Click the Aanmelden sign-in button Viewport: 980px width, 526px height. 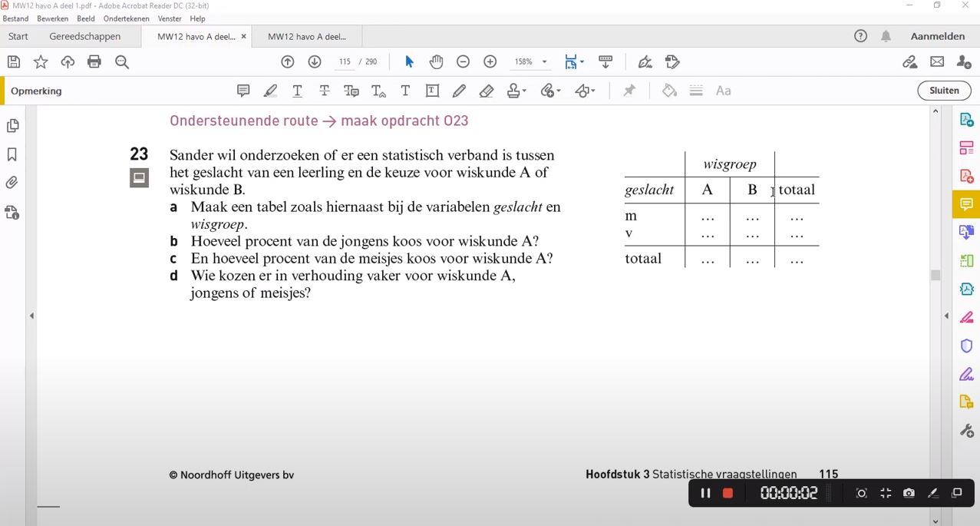point(938,36)
